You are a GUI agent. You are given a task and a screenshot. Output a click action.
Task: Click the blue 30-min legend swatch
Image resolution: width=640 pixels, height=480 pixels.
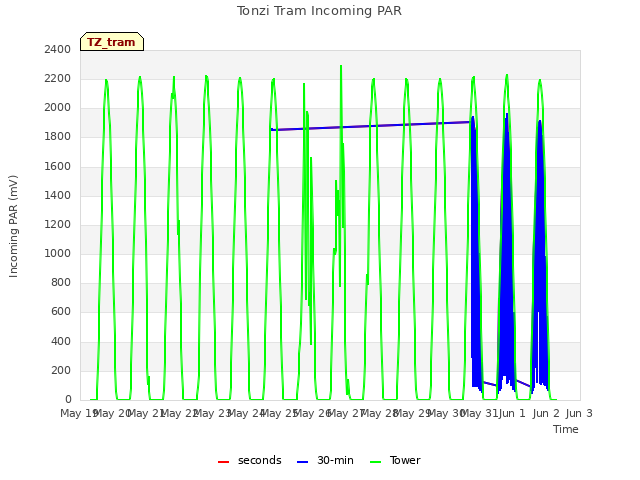click(302, 462)
